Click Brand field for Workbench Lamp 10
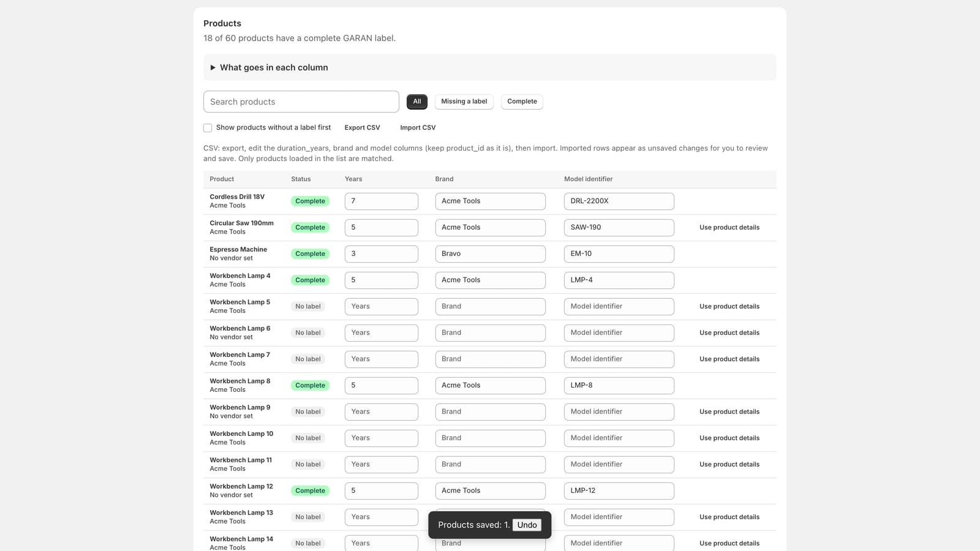 coord(490,438)
